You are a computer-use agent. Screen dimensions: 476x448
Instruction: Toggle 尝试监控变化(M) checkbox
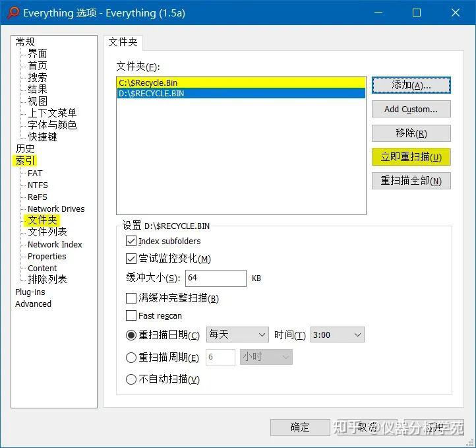point(131,259)
